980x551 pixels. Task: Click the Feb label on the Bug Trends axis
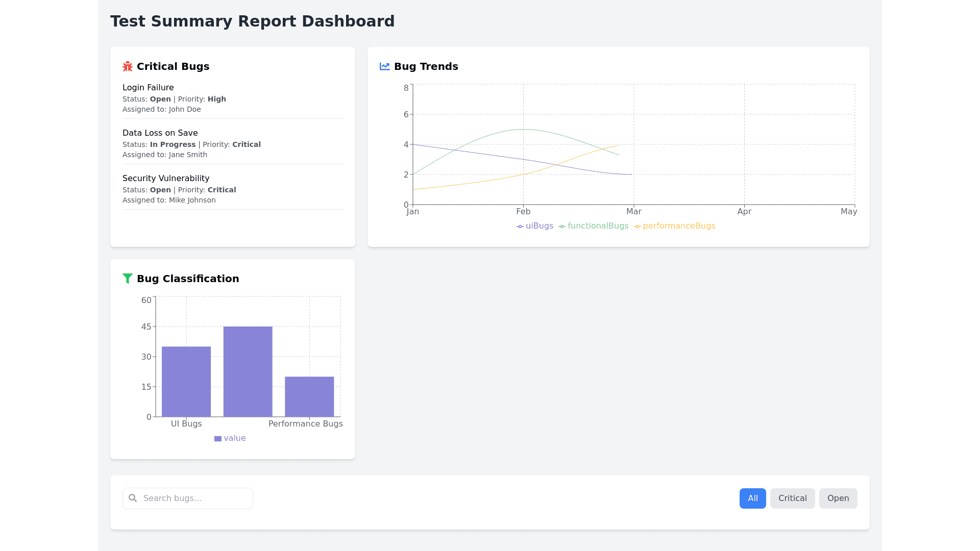[x=523, y=212]
